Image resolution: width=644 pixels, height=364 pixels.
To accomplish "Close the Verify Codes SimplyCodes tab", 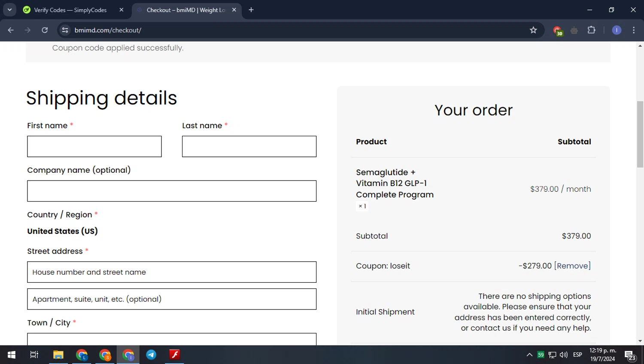I will click(122, 9).
